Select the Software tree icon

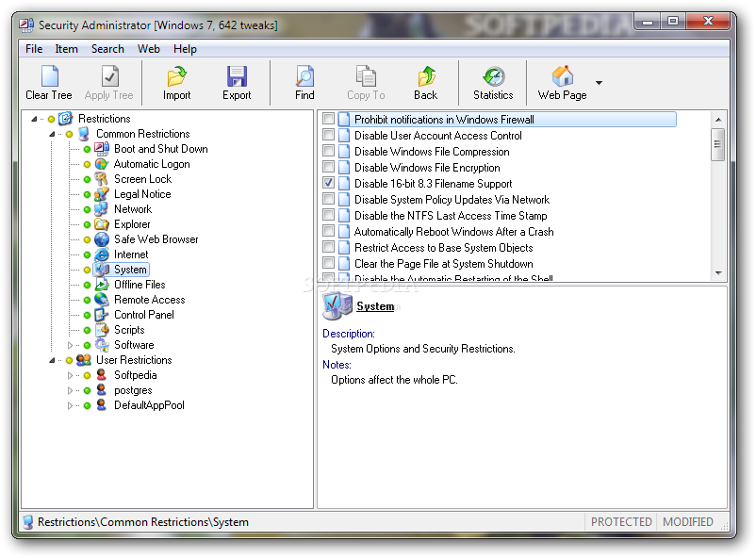click(102, 345)
